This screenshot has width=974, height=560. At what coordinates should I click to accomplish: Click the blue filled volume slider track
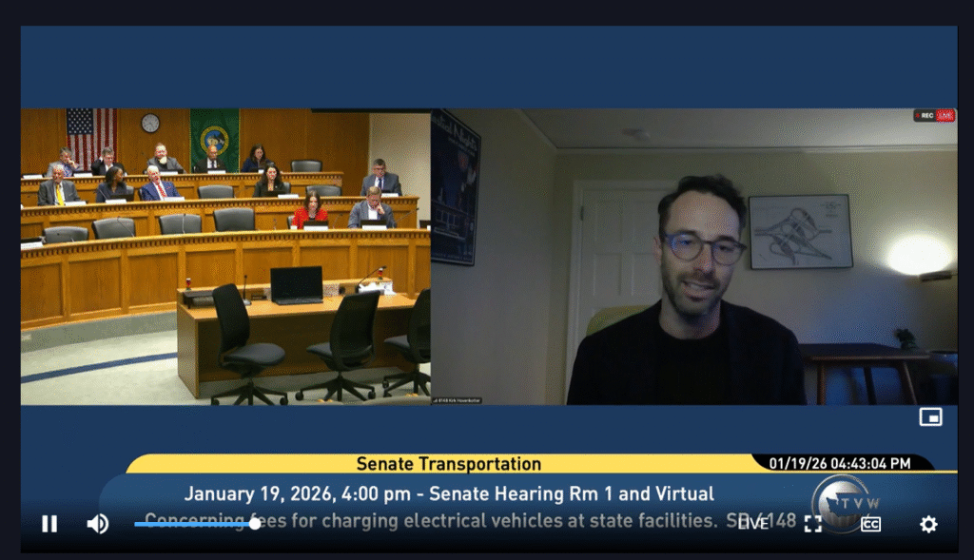pyautogui.click(x=190, y=524)
